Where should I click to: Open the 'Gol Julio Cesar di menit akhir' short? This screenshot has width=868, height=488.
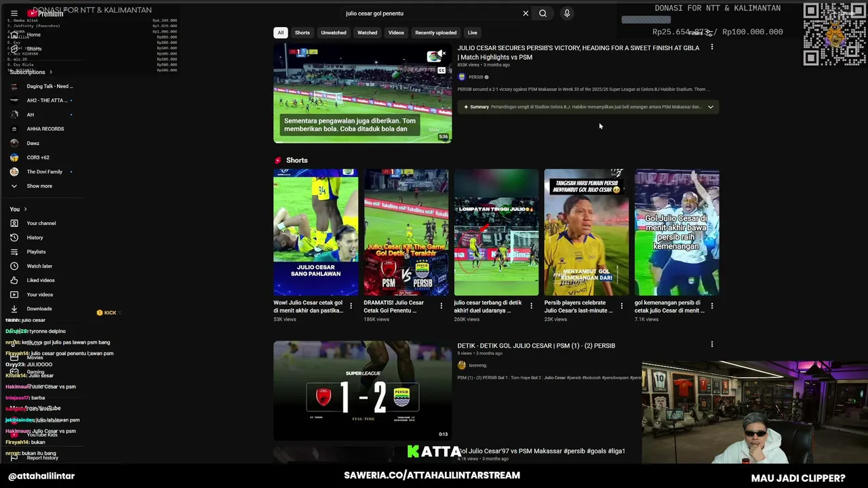tap(677, 232)
